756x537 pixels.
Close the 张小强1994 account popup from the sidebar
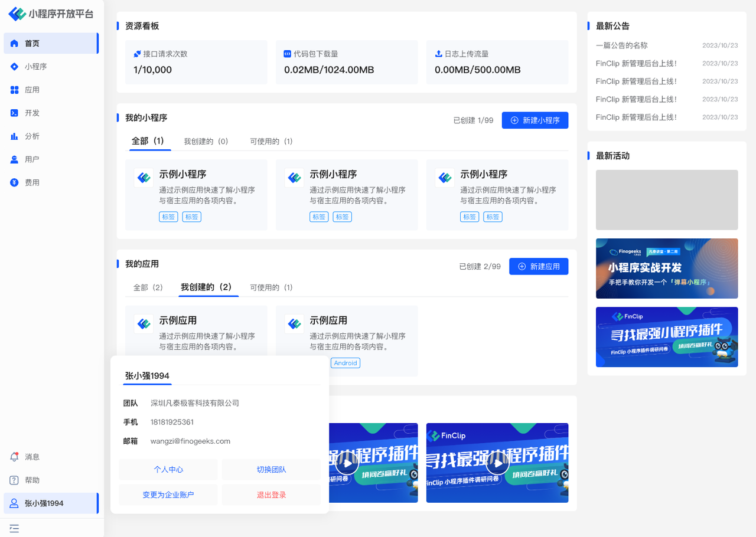[51, 503]
